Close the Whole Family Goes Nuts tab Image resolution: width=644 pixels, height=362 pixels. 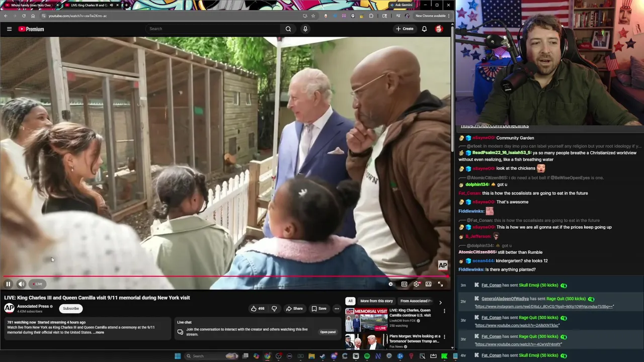57,5
